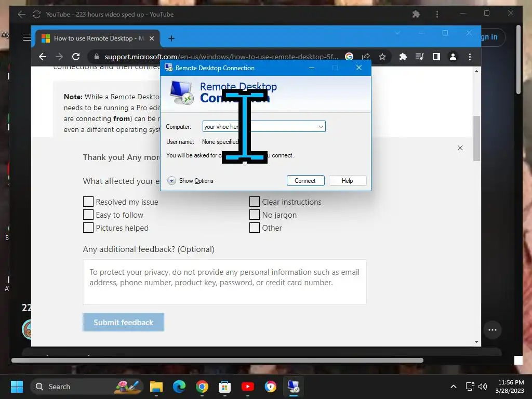Viewport: 532px width, 399px height.
Task: Expand Show Options in Remote Desktop Connection
Action: [x=190, y=180]
